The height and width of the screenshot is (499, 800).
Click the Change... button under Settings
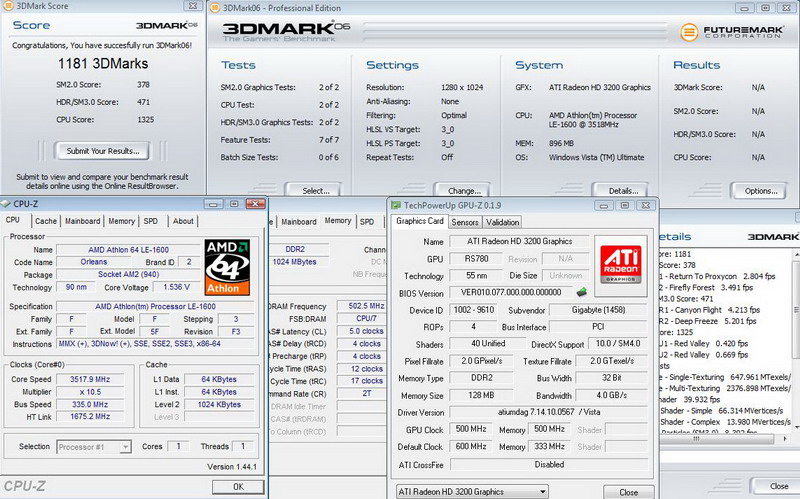tap(463, 191)
